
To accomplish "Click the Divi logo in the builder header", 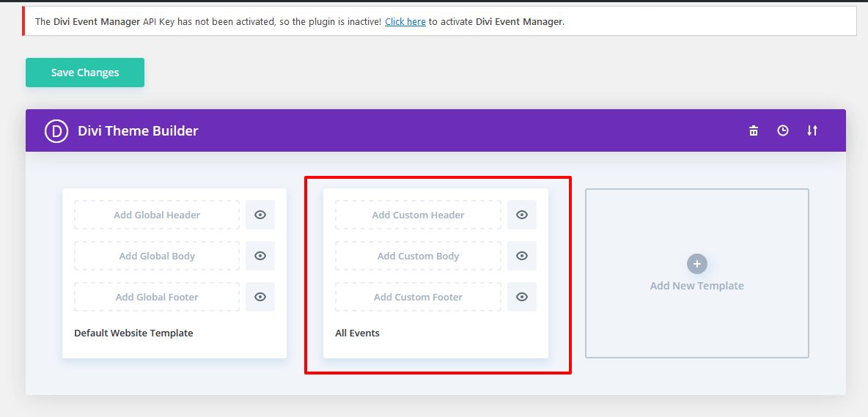I will pyautogui.click(x=56, y=131).
